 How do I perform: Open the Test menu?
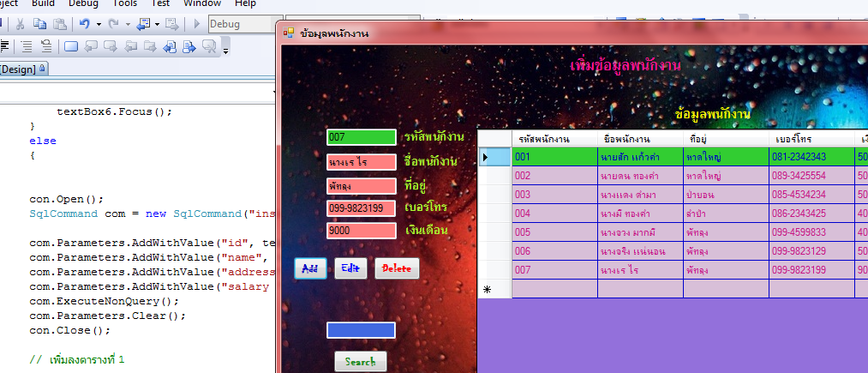160,4
